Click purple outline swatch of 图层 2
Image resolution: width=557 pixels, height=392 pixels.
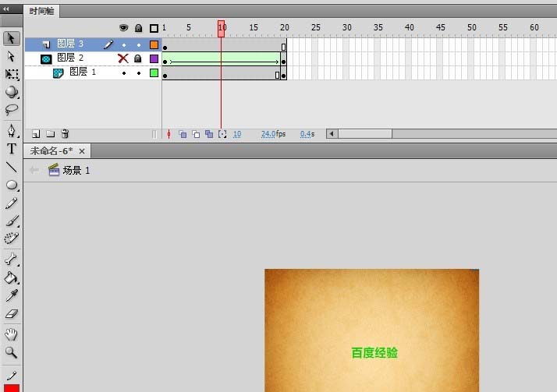coord(154,58)
